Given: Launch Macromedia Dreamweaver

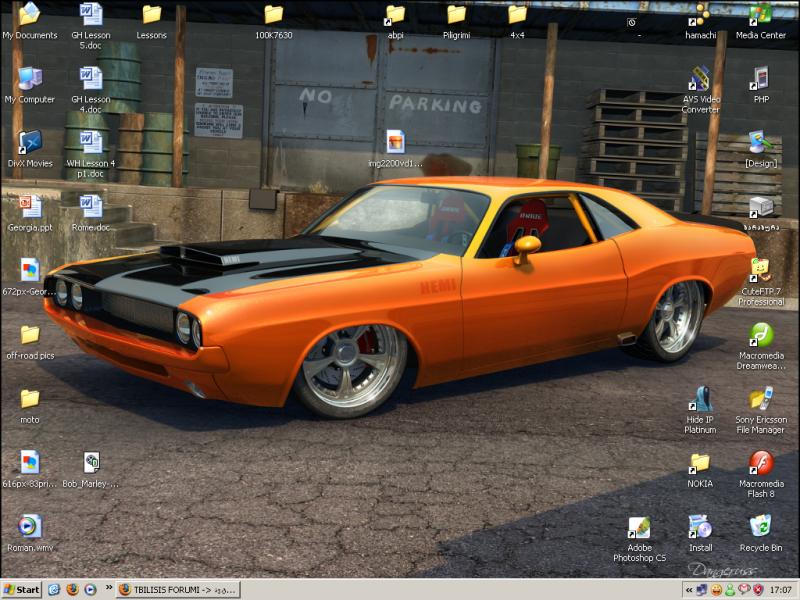Looking at the screenshot, I should click(761, 347).
